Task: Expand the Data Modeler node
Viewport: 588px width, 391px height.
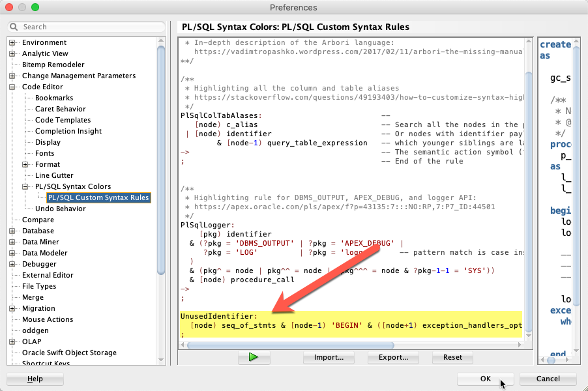Action: point(10,253)
